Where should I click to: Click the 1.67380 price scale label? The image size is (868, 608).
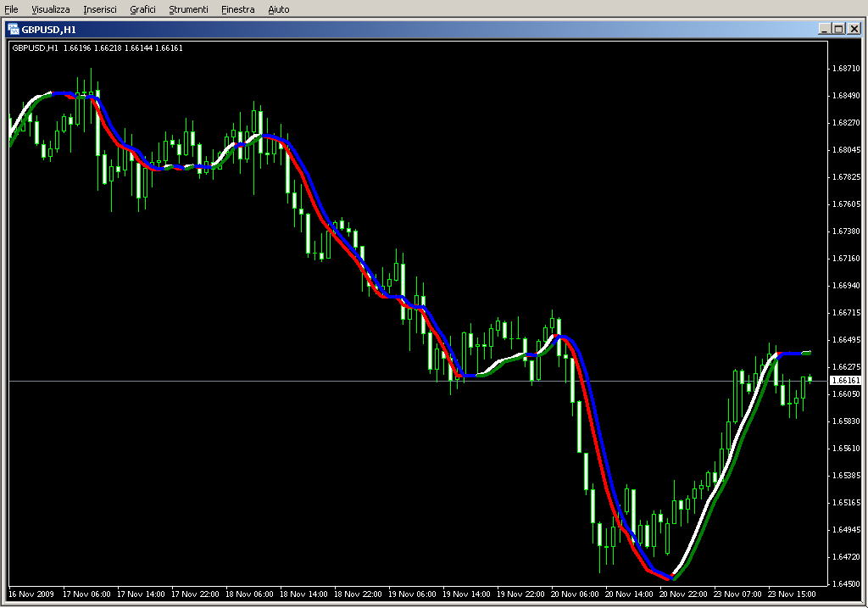(847, 231)
